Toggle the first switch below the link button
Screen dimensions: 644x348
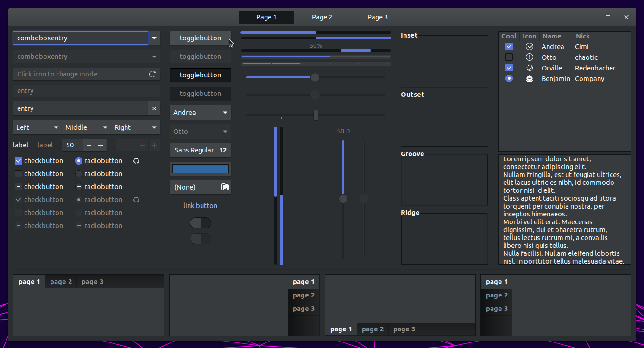coord(200,223)
